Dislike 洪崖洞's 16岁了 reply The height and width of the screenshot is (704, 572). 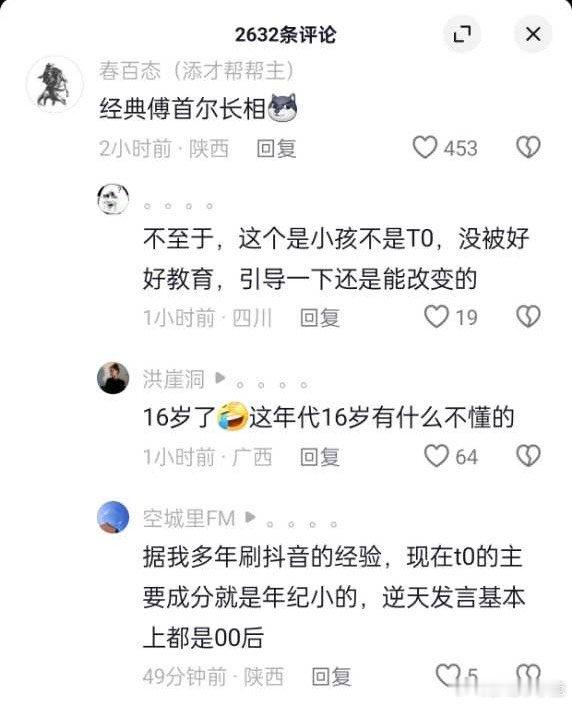(528, 456)
